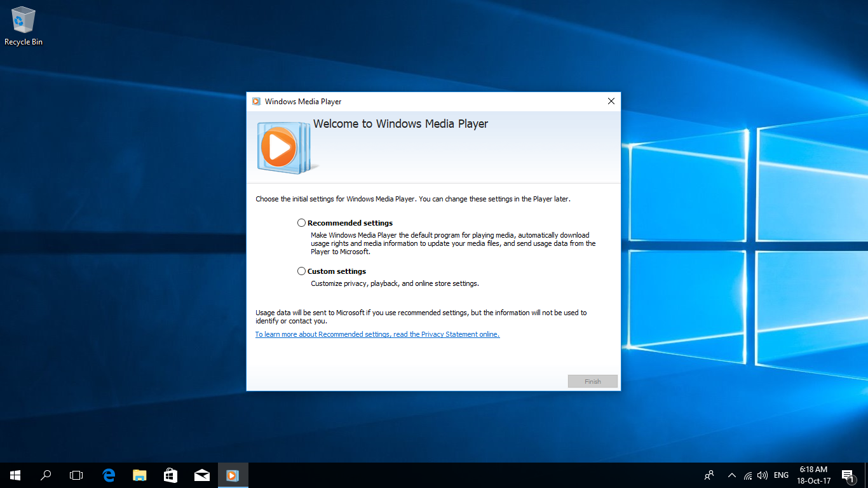Open the Windows Start menu
The width and height of the screenshot is (868, 488).
click(15, 475)
